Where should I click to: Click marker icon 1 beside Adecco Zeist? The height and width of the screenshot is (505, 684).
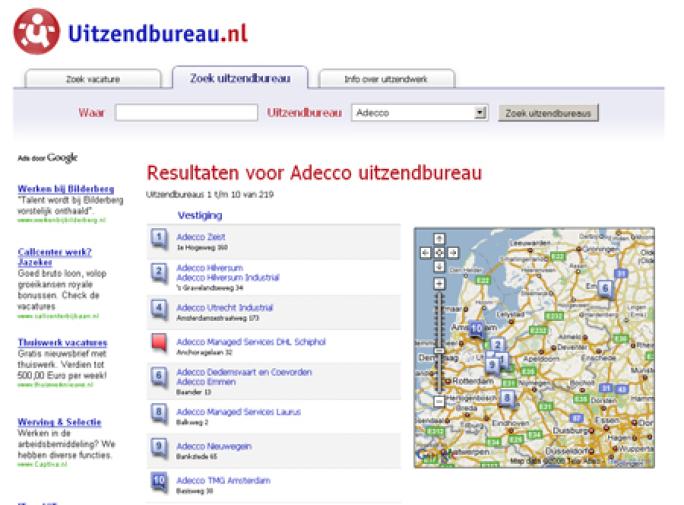pos(158,240)
